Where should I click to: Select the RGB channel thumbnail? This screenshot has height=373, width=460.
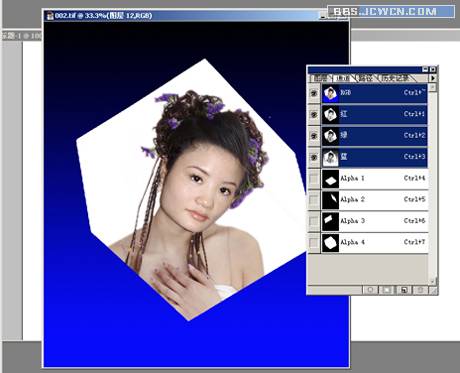coord(330,93)
